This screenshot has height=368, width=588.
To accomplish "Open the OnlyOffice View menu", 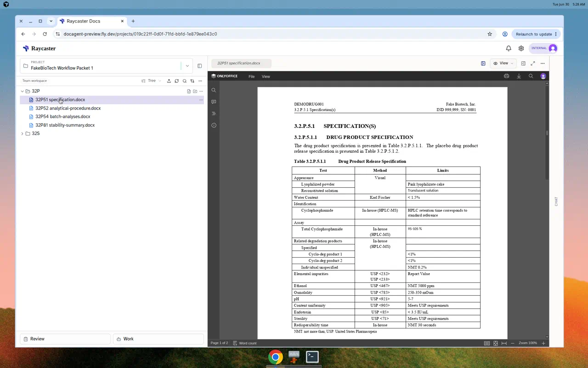I will pos(266,76).
